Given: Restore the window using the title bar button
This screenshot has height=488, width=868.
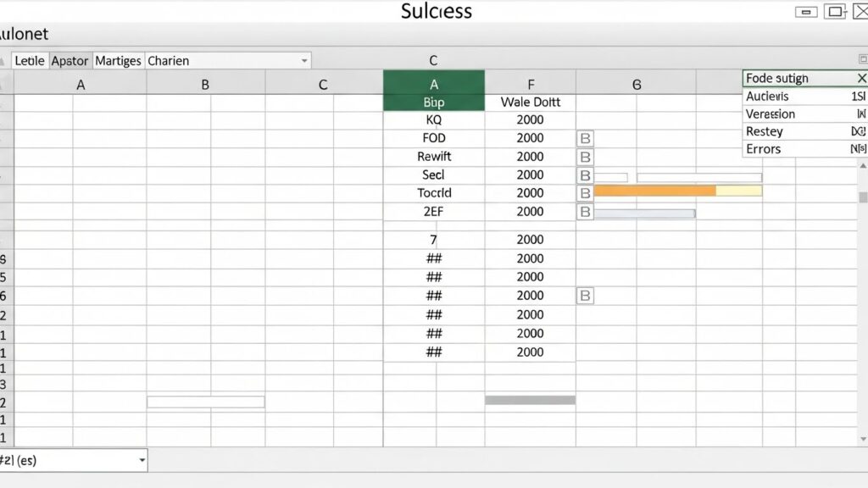Looking at the screenshot, I should point(836,11).
